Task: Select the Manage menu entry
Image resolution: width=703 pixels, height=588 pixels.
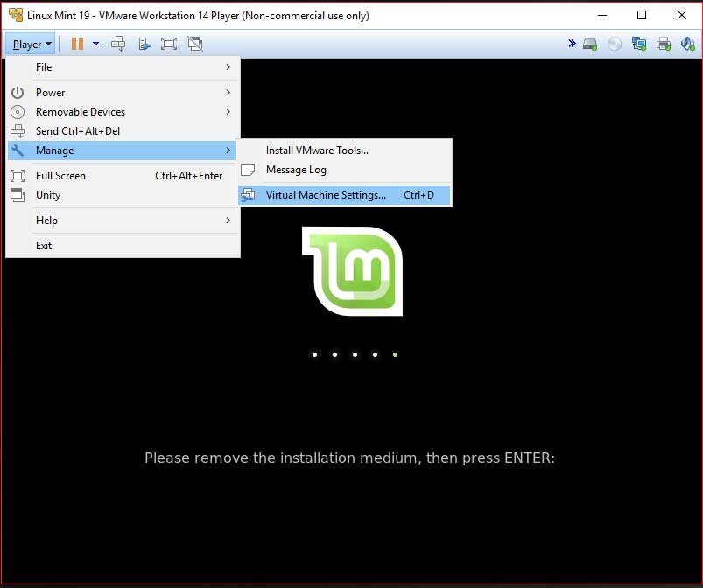Action: pos(123,150)
